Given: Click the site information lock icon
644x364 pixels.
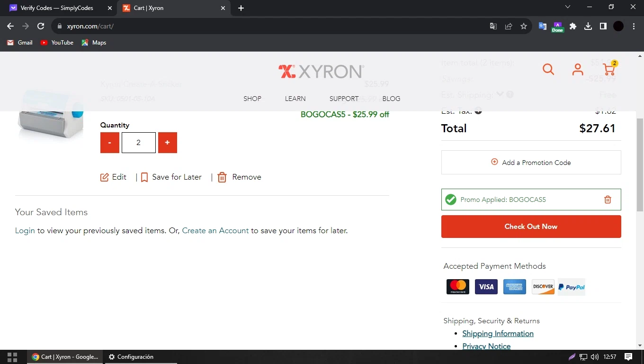Looking at the screenshot, I should coord(60,26).
